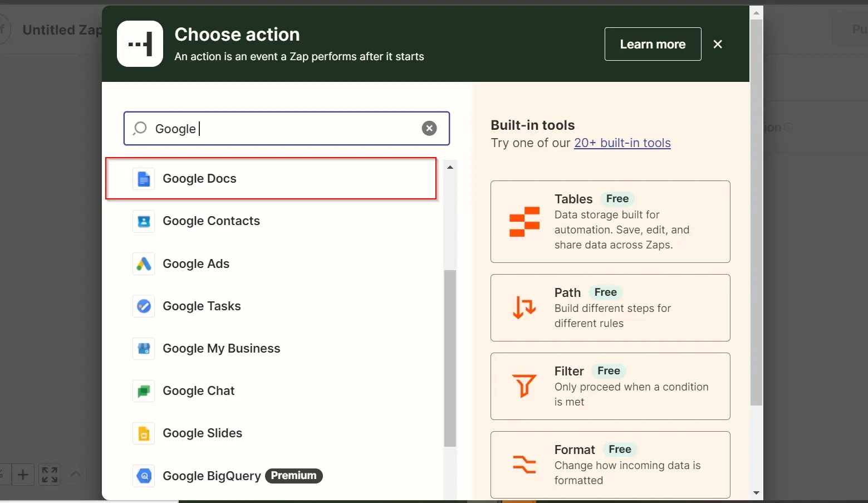
Task: Click the fit-to-view expand icon
Action: (x=50, y=475)
